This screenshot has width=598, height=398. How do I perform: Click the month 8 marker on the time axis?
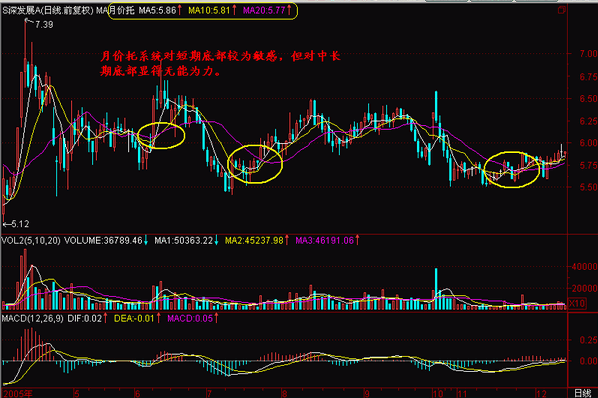(x=284, y=393)
